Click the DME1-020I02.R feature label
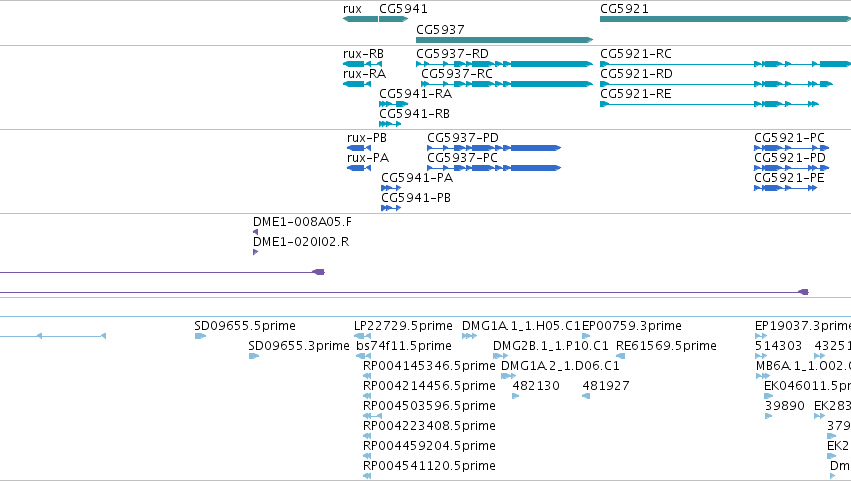Image resolution: width=851 pixels, height=481 pixels. [301, 242]
